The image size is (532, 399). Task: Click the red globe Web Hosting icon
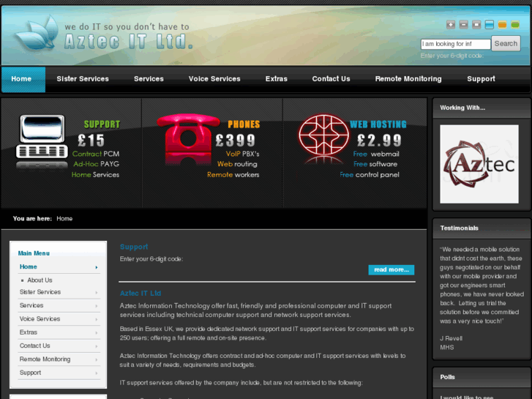(x=323, y=136)
